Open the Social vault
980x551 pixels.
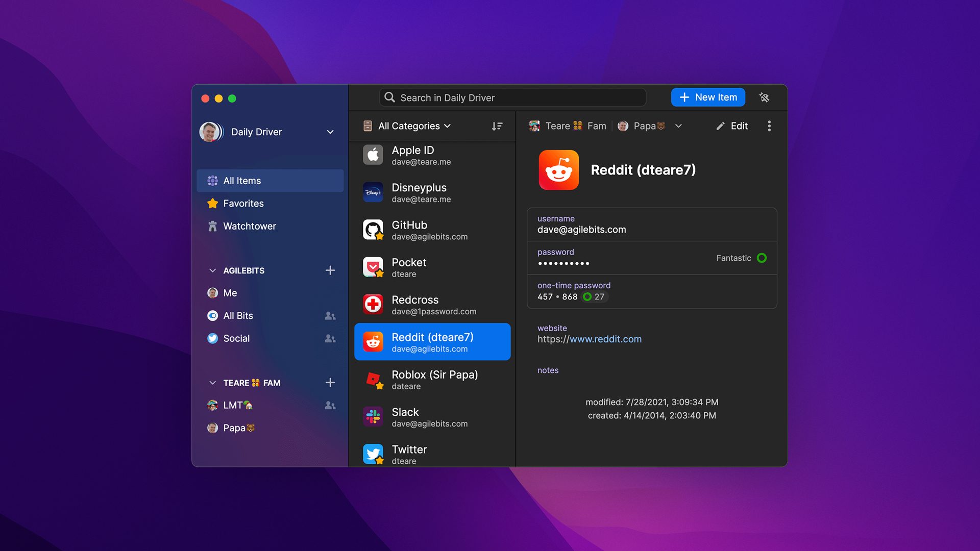[236, 338]
